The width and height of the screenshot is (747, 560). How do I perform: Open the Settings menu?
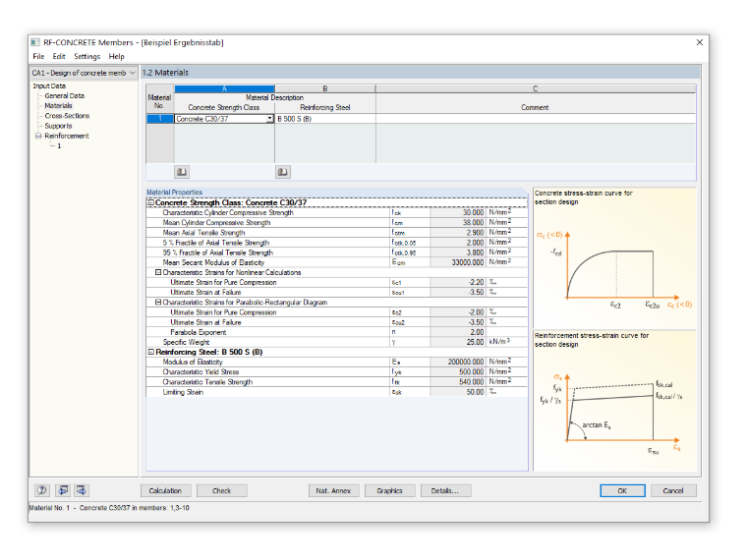tap(87, 56)
